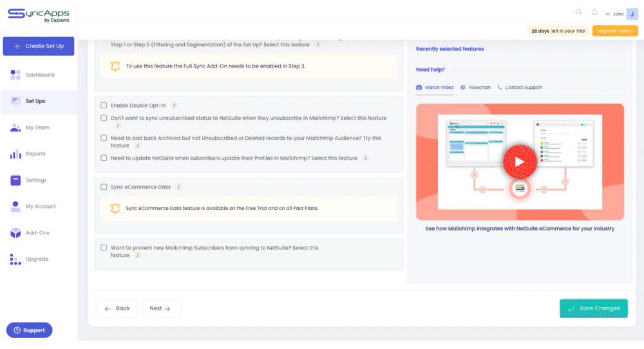Click the Settings sidebar icon
This screenshot has width=644, height=349.
tap(15, 180)
